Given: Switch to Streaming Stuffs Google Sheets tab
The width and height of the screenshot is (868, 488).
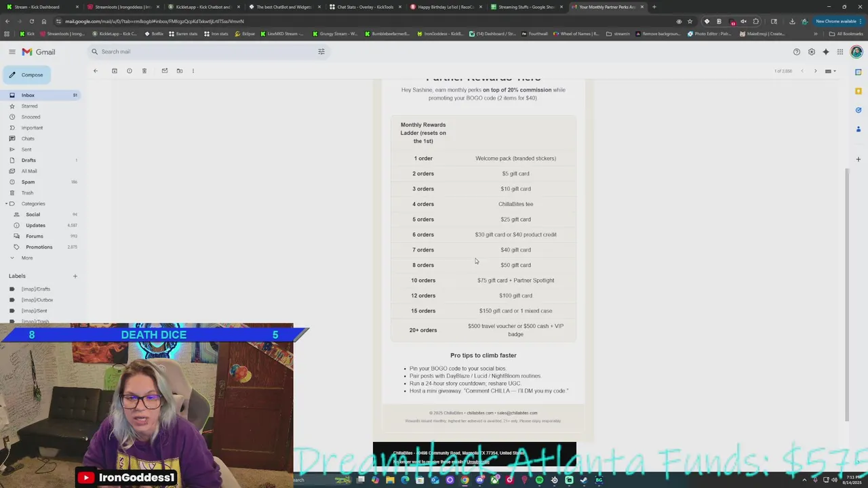Looking at the screenshot, I should (x=526, y=7).
